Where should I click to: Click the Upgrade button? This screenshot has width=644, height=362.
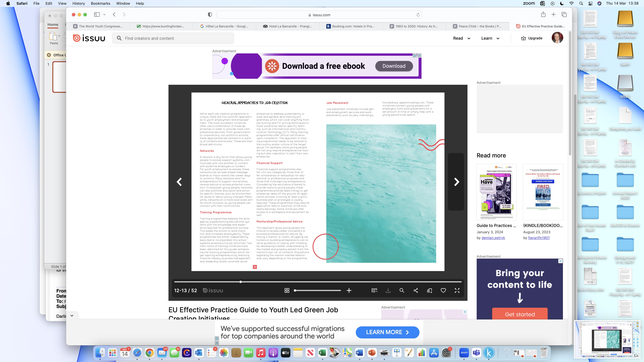coord(531,38)
